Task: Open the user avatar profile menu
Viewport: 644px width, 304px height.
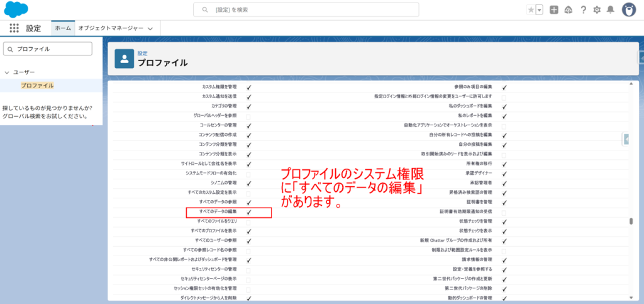Action: point(629,10)
